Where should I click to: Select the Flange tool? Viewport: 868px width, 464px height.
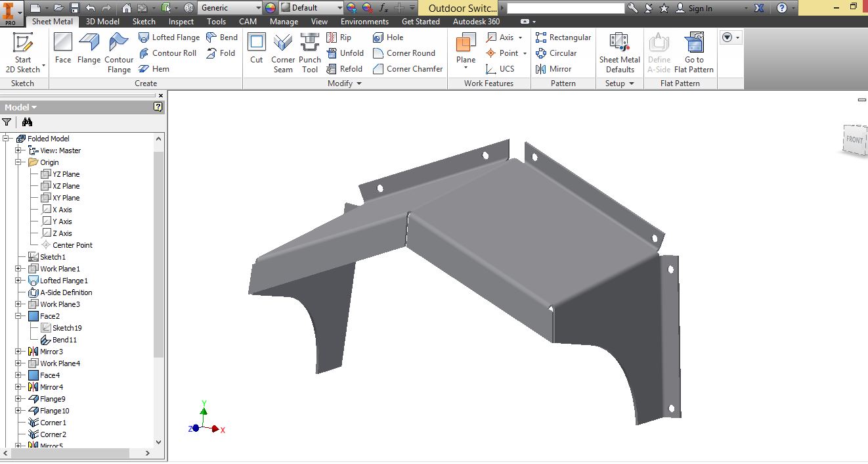[89, 48]
